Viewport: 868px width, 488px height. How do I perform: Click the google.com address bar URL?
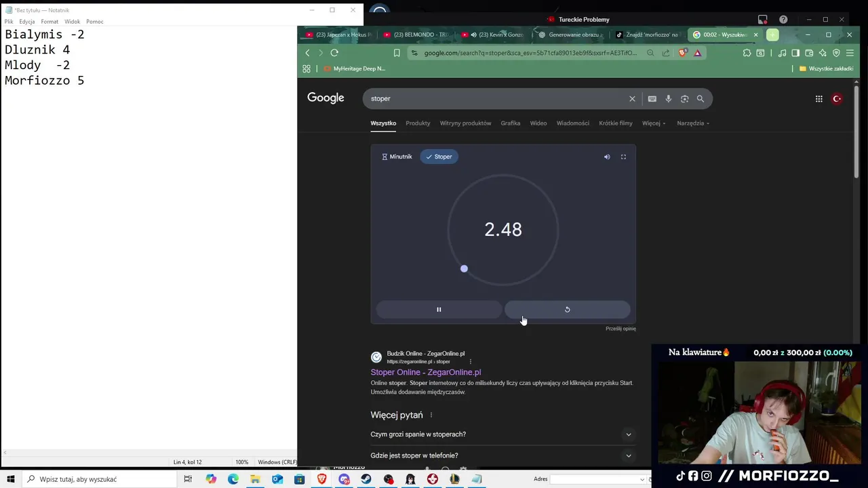tap(530, 53)
